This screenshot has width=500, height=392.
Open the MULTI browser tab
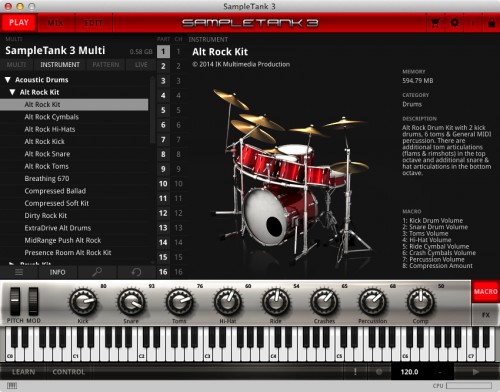coord(16,65)
